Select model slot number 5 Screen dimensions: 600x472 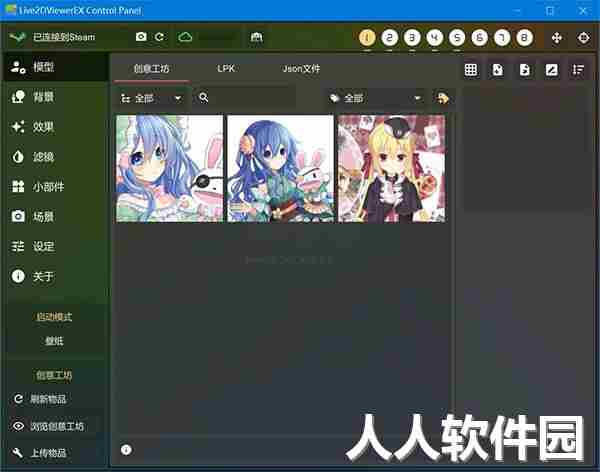tap(457, 38)
